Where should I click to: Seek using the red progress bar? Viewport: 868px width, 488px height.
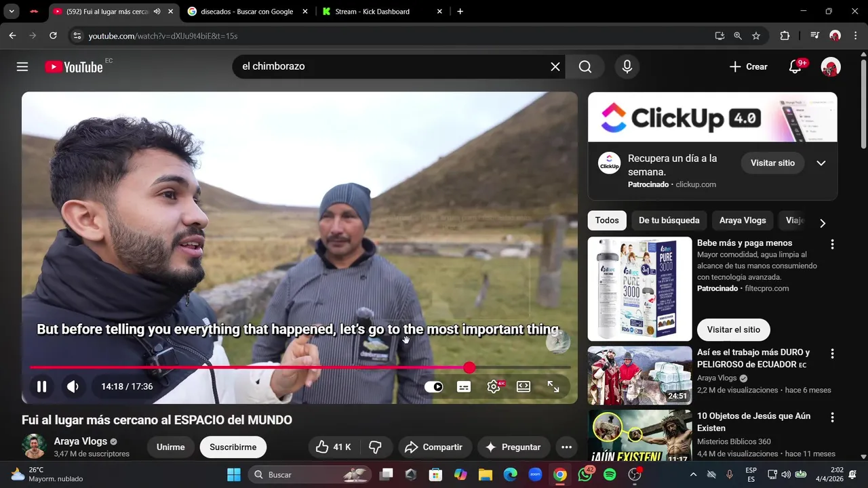point(300,367)
